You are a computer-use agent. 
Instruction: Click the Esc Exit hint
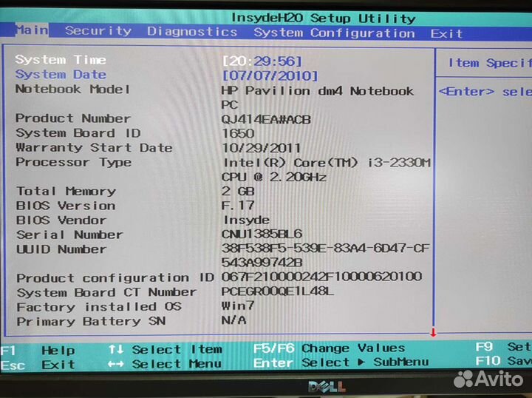[x=38, y=365]
